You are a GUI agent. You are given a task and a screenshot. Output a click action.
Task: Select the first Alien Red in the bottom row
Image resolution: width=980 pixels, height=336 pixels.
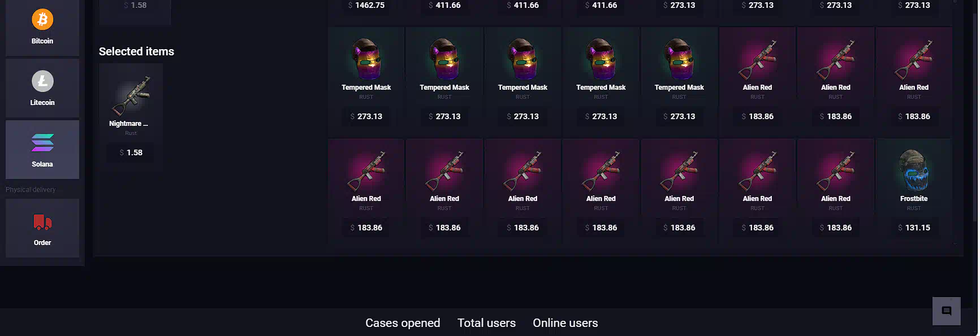[x=366, y=191]
